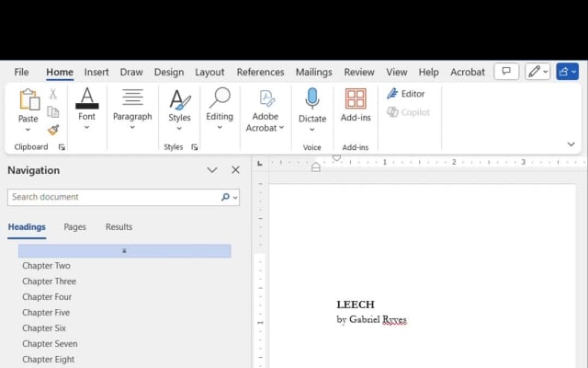
Task: Open the Styles gallery button
Action: tap(180, 109)
